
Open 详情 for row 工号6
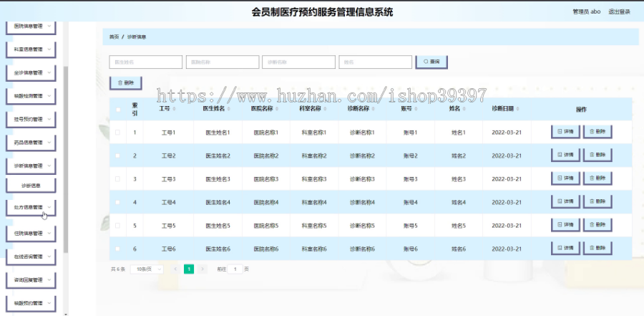pyautogui.click(x=565, y=248)
